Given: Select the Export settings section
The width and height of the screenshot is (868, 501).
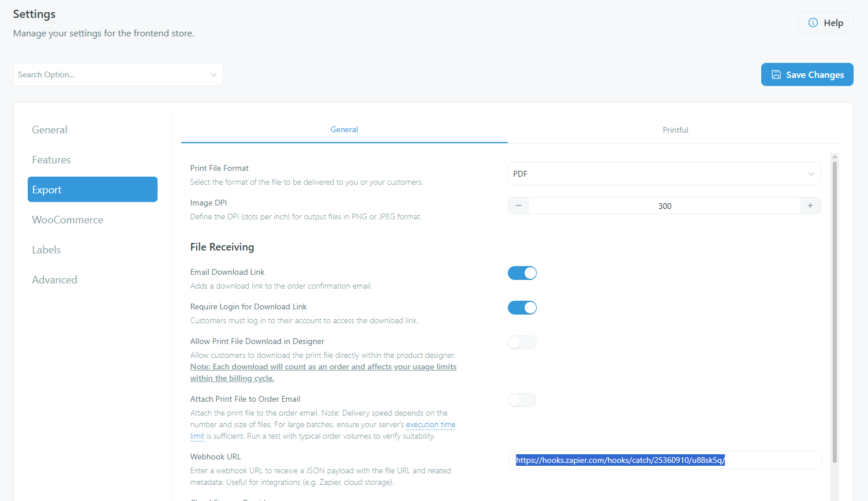Looking at the screenshot, I should tap(92, 189).
